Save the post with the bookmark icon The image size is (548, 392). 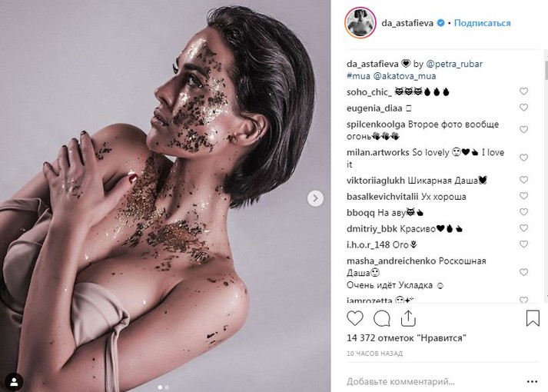coord(533,318)
